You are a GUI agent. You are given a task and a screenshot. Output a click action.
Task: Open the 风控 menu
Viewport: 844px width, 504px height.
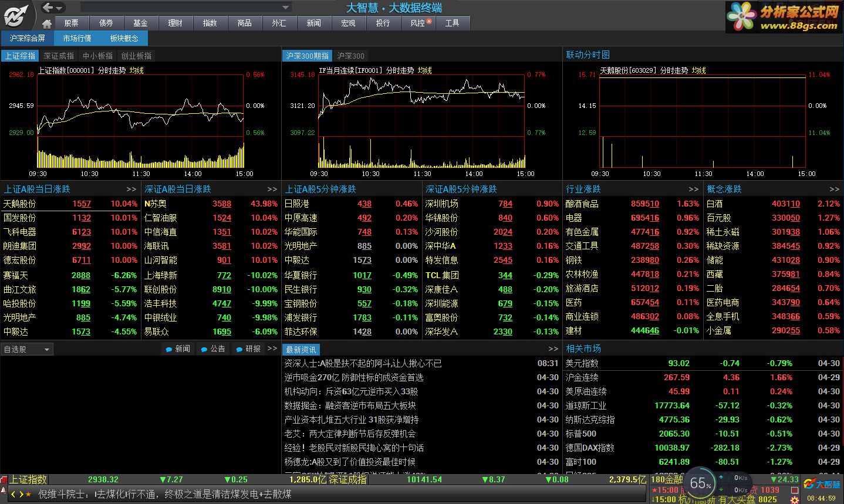point(417,23)
